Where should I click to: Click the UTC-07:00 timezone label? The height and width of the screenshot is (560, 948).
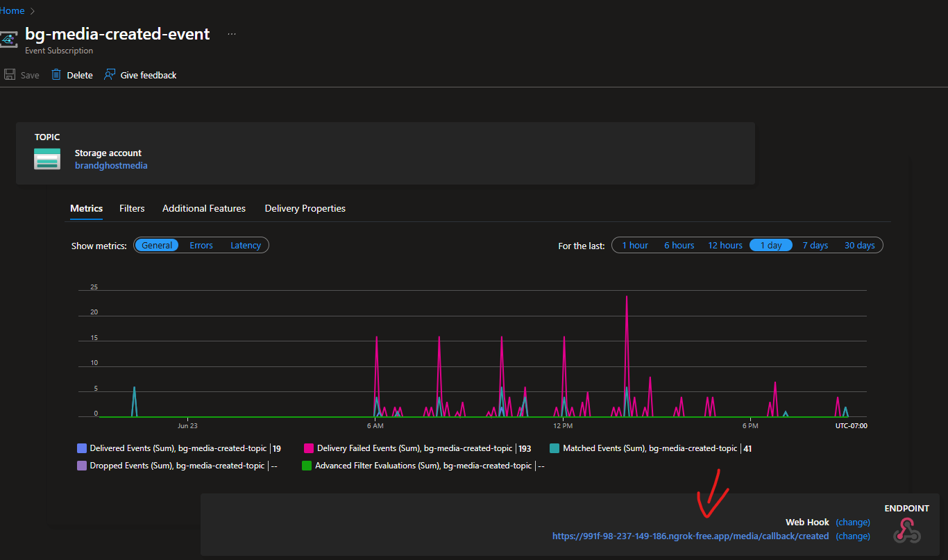click(x=851, y=425)
